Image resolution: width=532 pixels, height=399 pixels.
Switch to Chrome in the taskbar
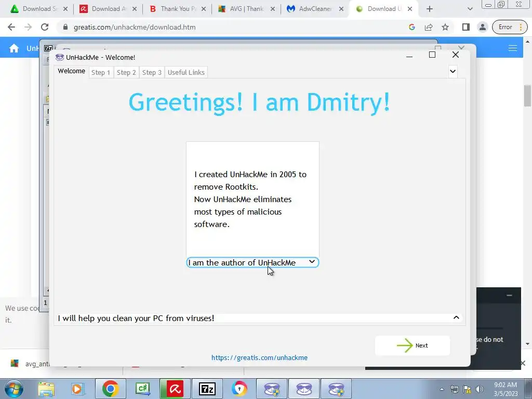pos(110,389)
